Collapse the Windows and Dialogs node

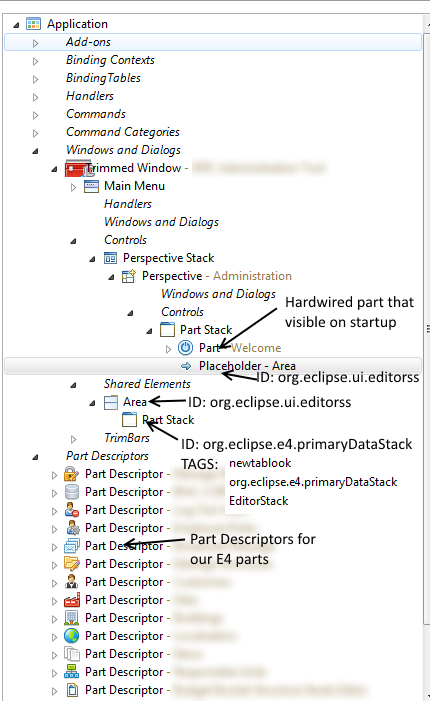[35, 151]
